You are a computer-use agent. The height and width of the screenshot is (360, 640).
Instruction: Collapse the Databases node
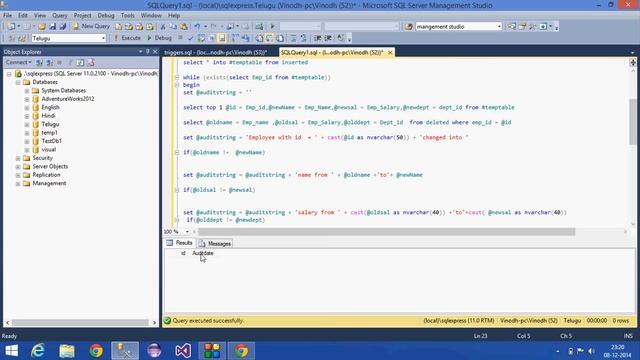18,82
